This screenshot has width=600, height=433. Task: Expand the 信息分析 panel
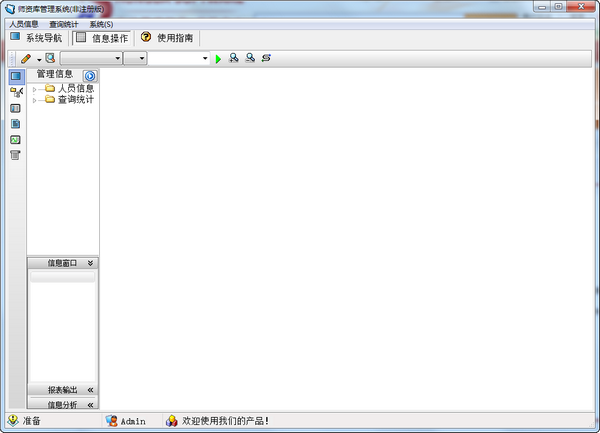[x=63, y=404]
